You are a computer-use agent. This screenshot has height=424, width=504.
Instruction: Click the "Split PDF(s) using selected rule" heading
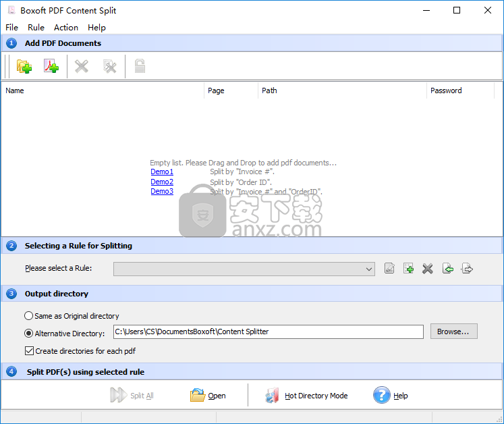tap(86, 372)
